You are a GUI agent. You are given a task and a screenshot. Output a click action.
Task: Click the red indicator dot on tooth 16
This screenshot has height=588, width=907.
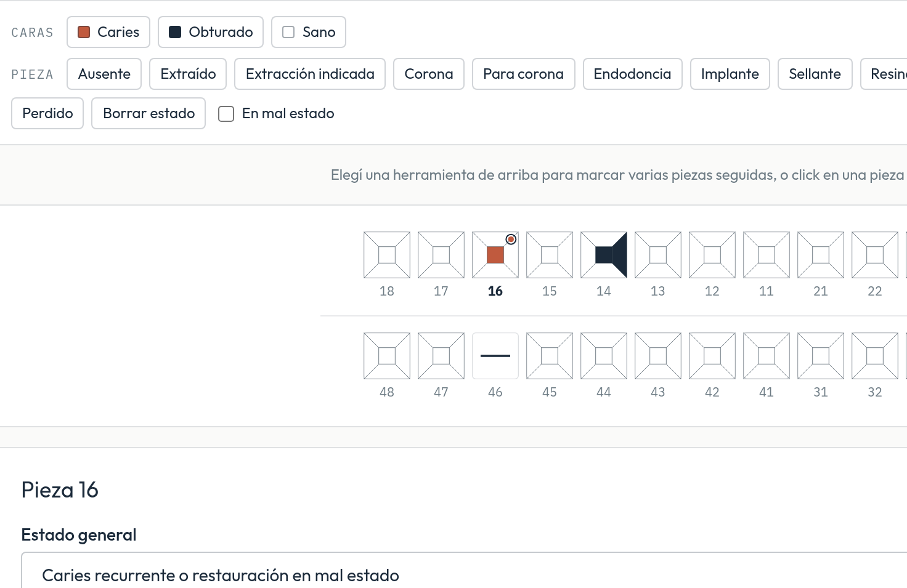511,240
